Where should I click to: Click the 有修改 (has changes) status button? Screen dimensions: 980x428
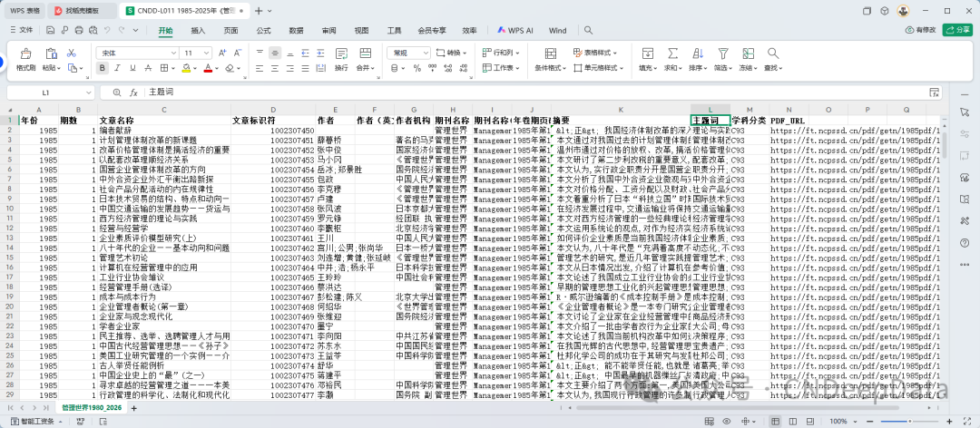click(x=921, y=30)
